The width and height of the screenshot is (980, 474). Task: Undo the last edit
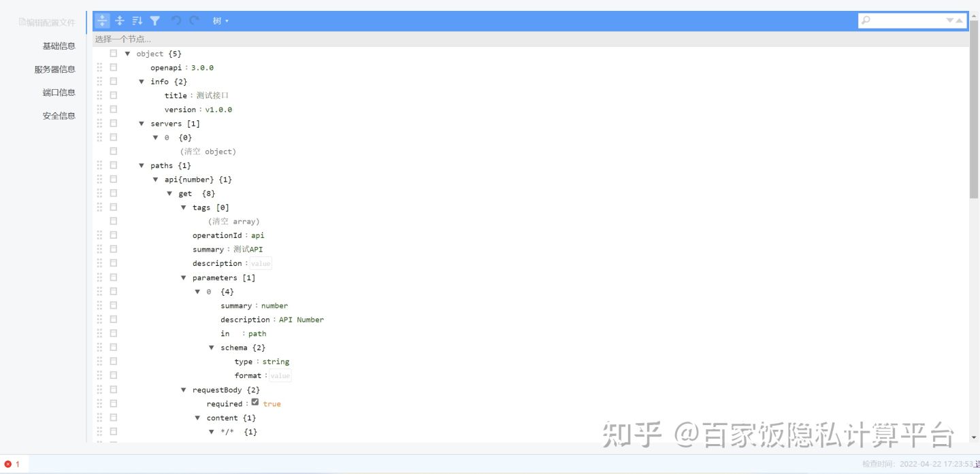176,21
